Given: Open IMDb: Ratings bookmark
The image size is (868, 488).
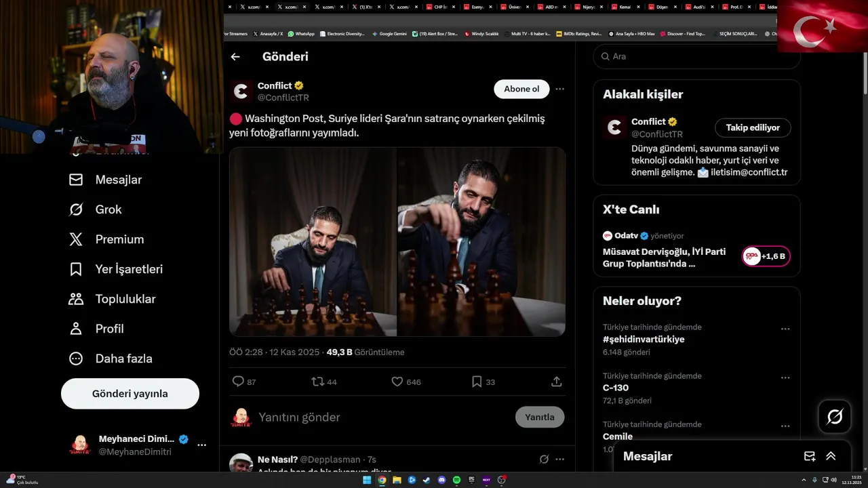Looking at the screenshot, I should (578, 34).
